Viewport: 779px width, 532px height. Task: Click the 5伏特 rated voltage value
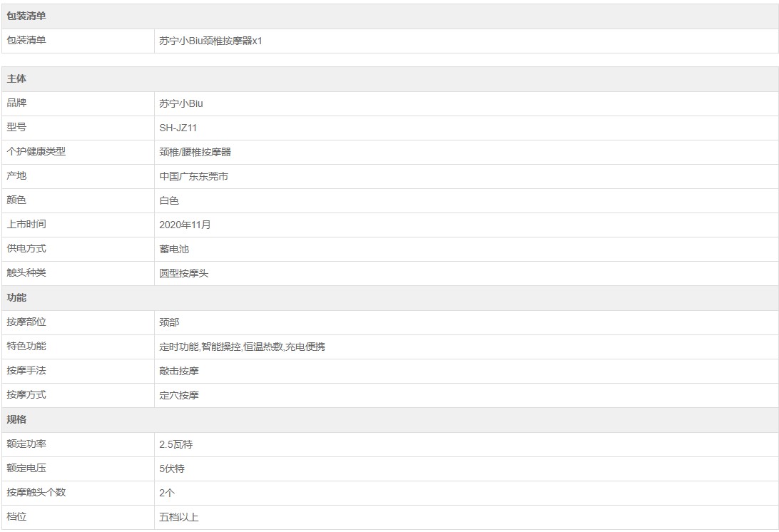172,469
